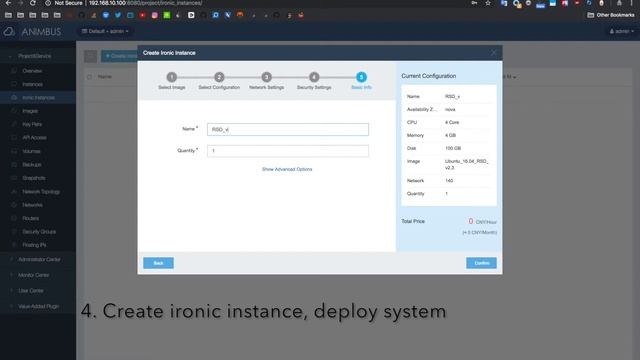Open the Default admin project dropdown
Screen dimensions: 640x360
pyautogui.click(x=105, y=31)
